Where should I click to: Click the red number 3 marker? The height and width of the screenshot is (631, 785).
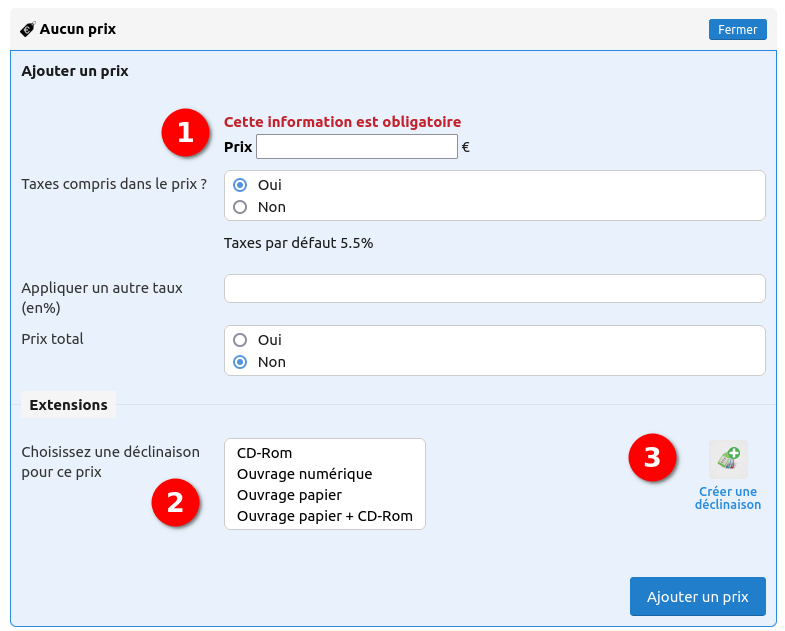coord(652,458)
